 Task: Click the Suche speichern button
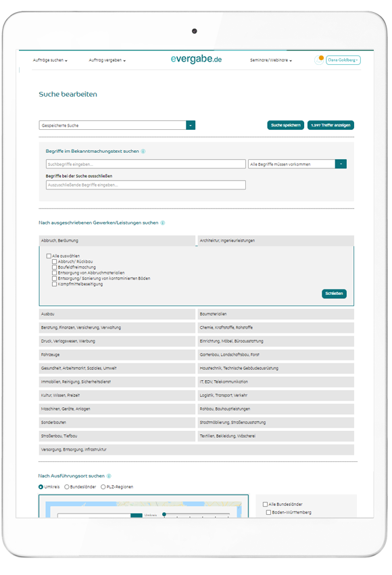286,125
